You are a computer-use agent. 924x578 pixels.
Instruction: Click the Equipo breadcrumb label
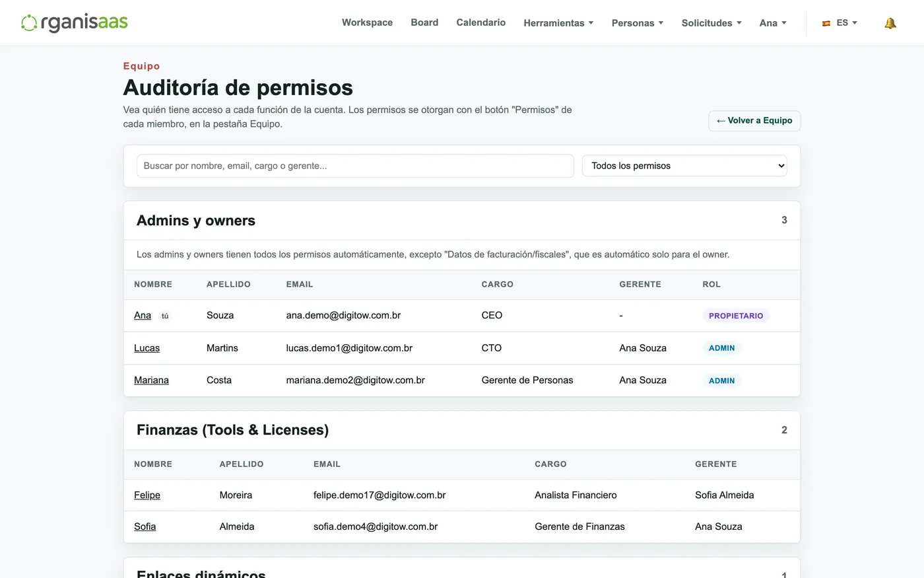click(141, 66)
